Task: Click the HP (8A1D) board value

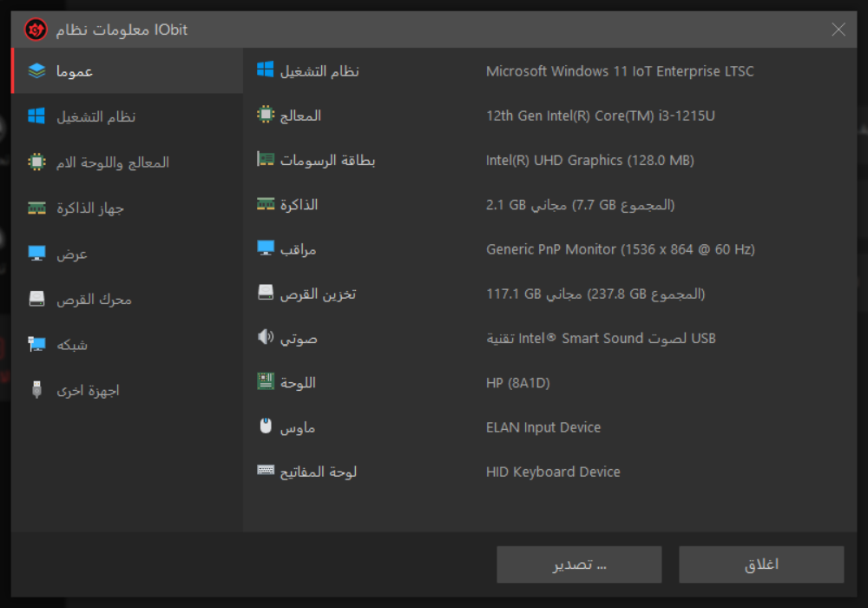Action: click(x=518, y=383)
